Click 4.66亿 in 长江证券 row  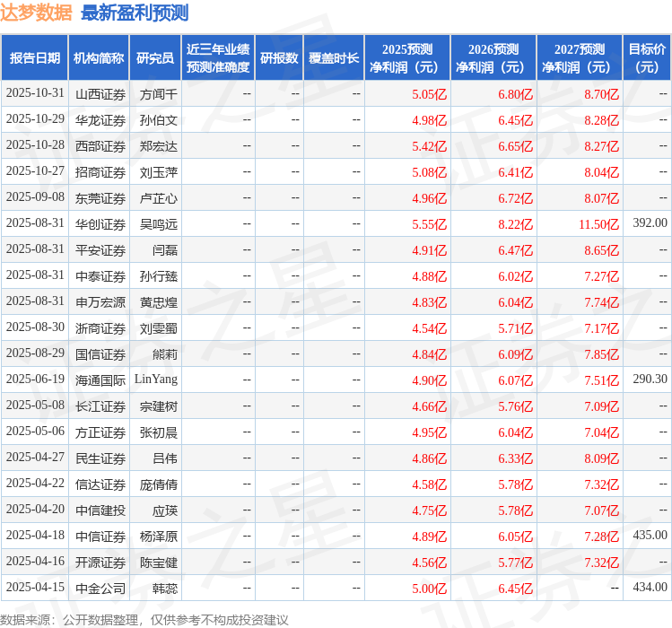pos(429,406)
